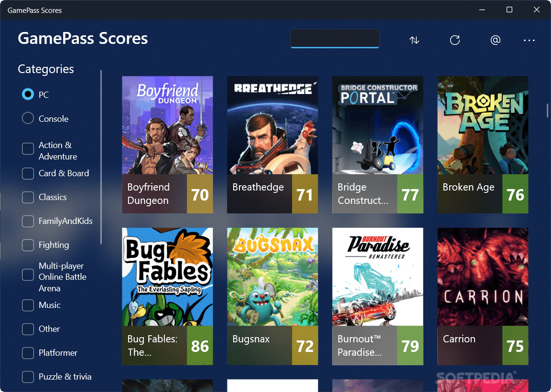This screenshot has height=392, width=551.
Task: Check the Puzzle & trivia category
Action: 28,377
